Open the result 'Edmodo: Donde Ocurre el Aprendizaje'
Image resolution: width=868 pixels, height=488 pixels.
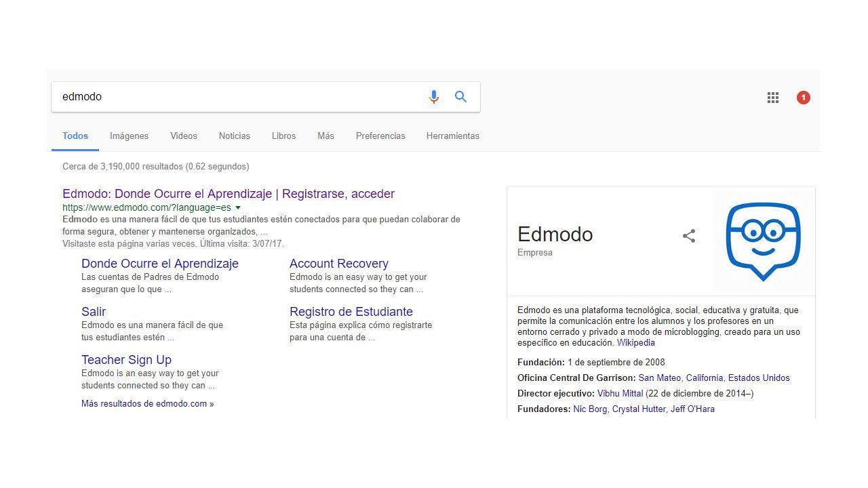229,194
